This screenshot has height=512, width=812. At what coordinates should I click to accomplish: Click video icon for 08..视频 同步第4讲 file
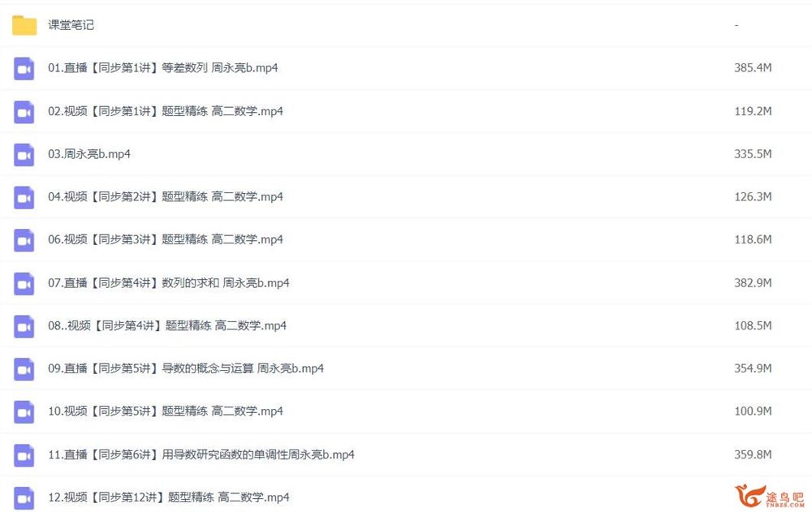(x=24, y=326)
